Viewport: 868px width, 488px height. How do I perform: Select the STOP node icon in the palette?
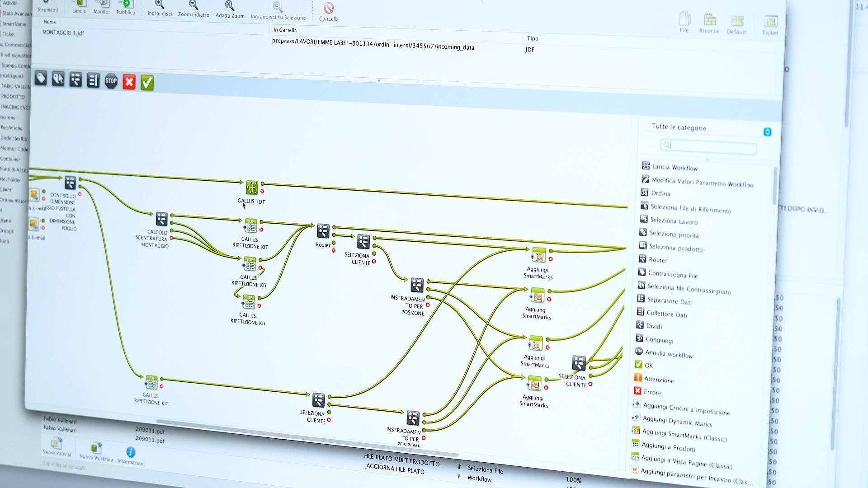(x=111, y=80)
